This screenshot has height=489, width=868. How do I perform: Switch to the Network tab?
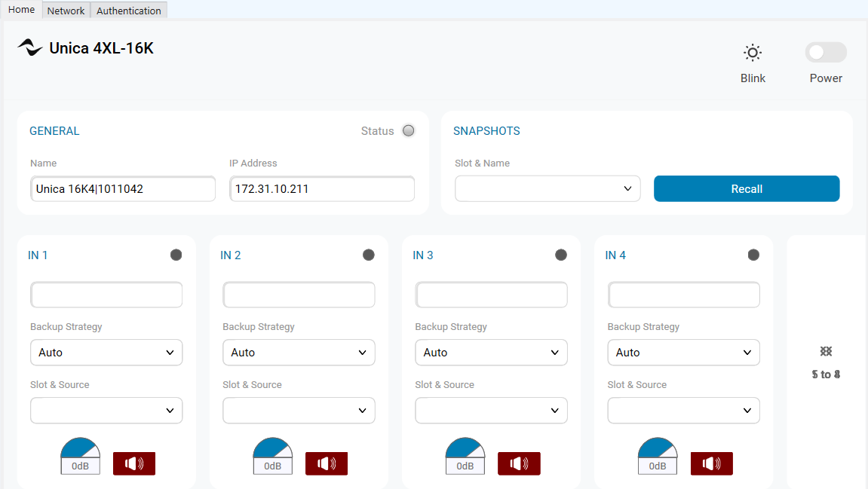66,11
